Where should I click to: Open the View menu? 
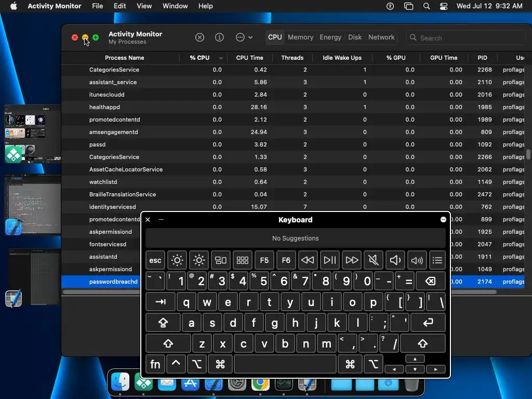point(144,6)
